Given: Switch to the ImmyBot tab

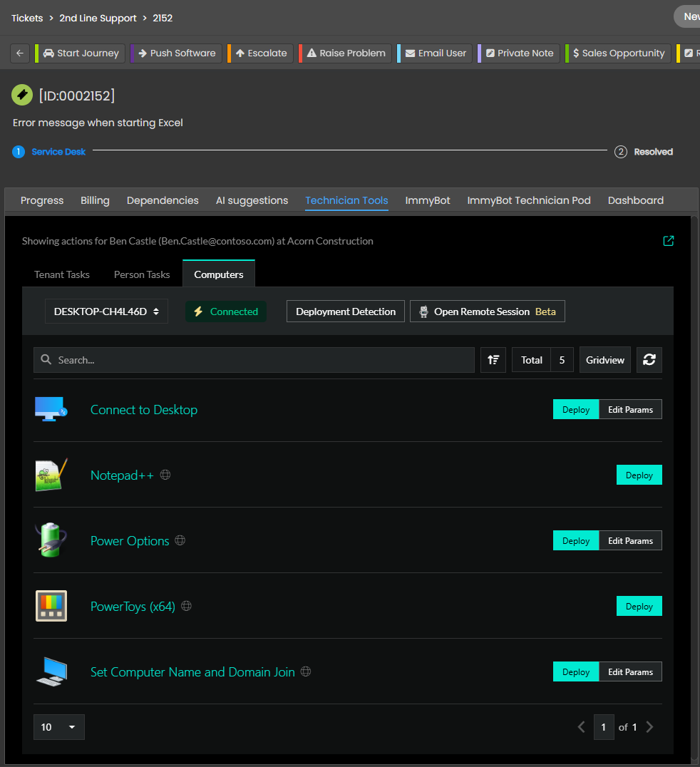Looking at the screenshot, I should 428,200.
